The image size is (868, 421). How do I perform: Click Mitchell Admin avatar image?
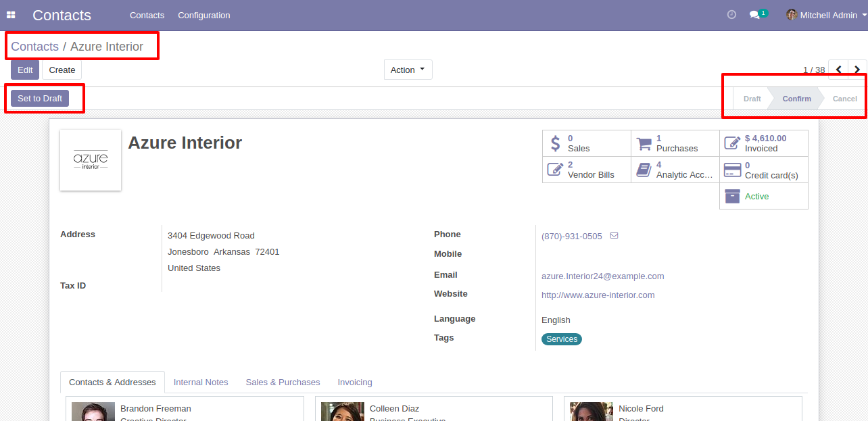(792, 15)
